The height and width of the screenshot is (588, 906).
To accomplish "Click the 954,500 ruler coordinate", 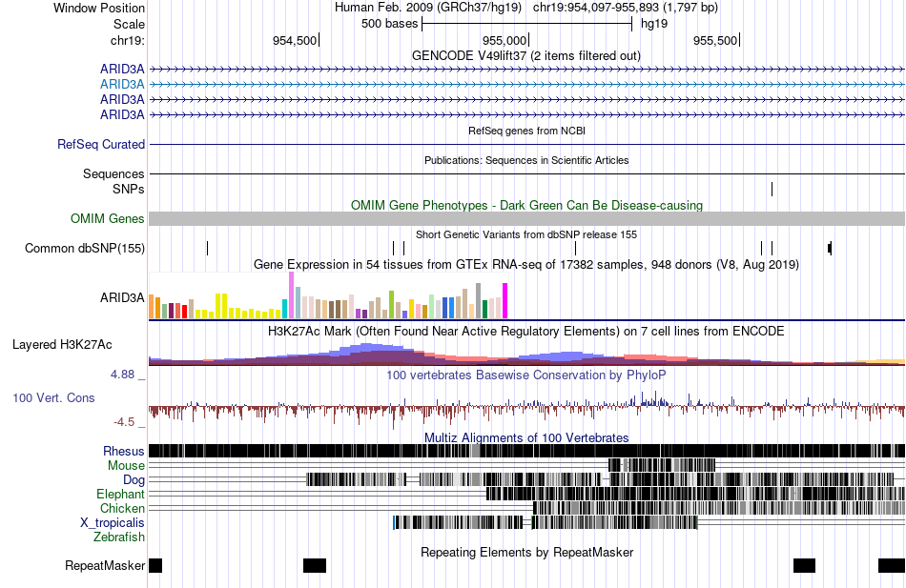I will pos(295,40).
